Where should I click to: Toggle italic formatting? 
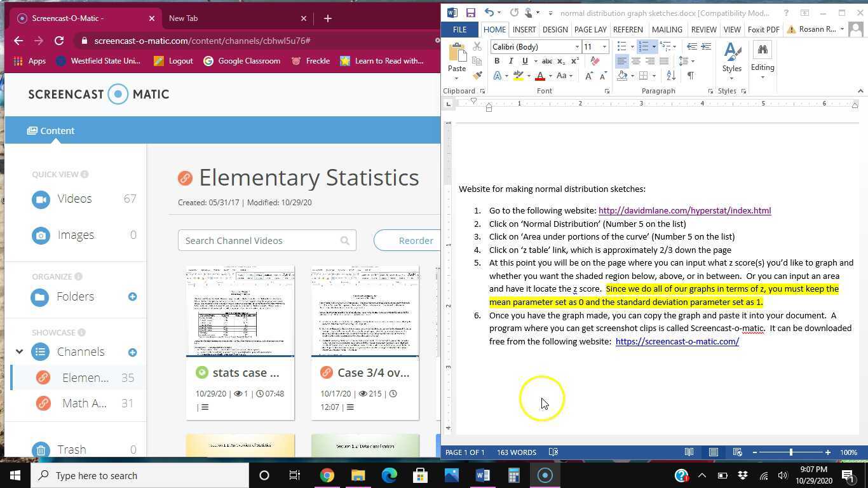pyautogui.click(x=511, y=61)
